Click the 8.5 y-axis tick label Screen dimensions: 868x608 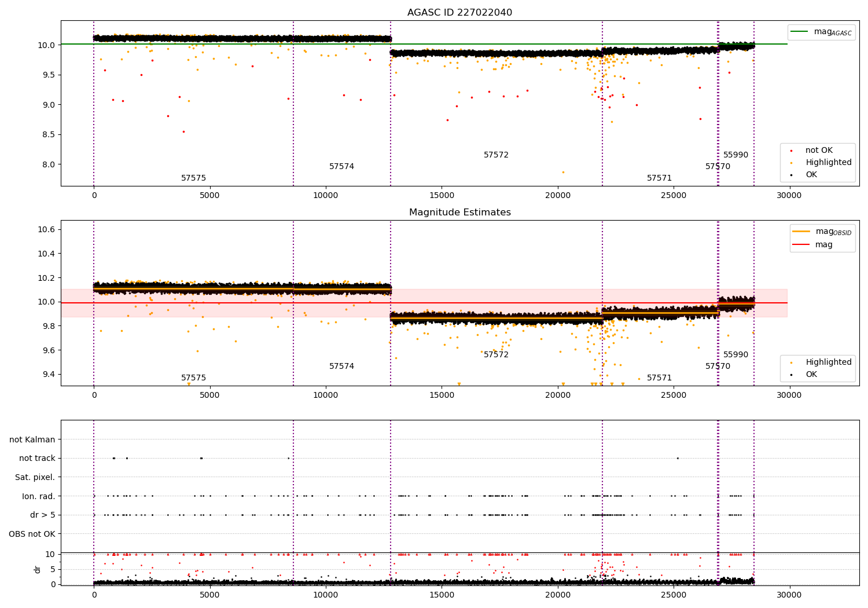point(48,135)
